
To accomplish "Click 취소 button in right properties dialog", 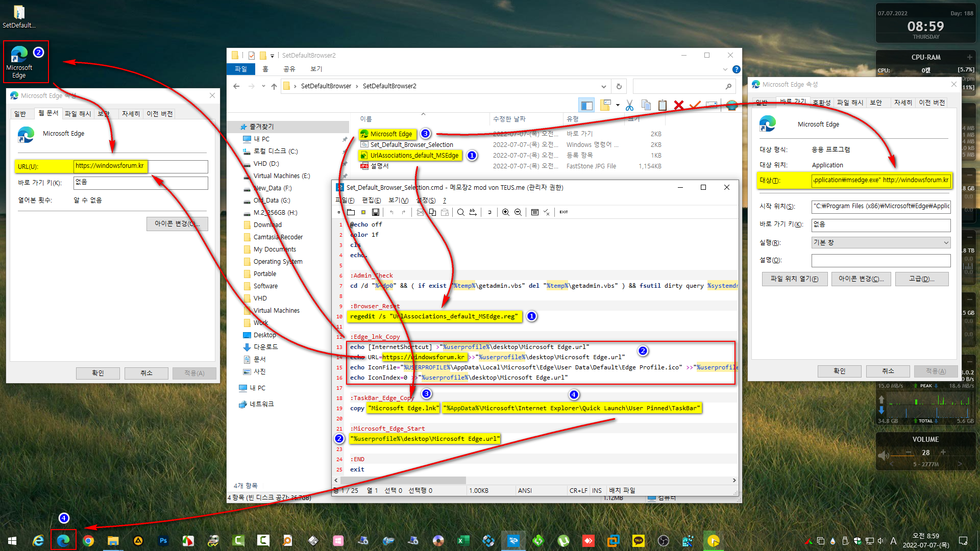I will [x=888, y=371].
